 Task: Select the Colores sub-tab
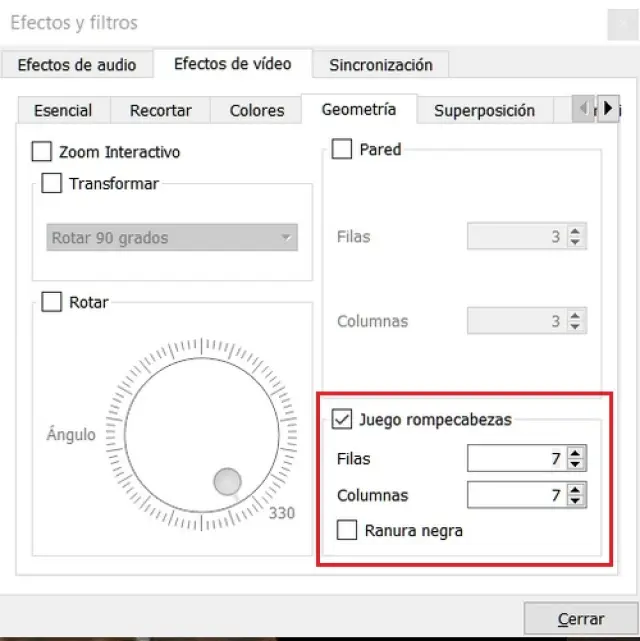click(x=257, y=111)
